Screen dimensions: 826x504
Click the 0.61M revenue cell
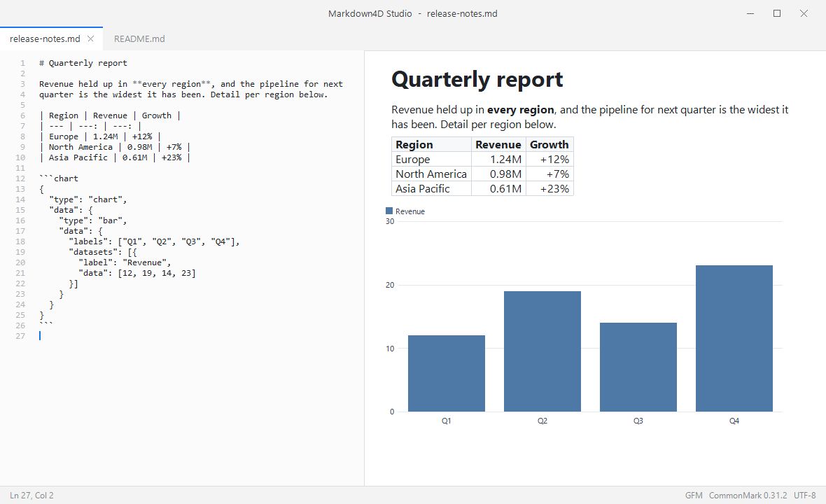pyautogui.click(x=498, y=188)
